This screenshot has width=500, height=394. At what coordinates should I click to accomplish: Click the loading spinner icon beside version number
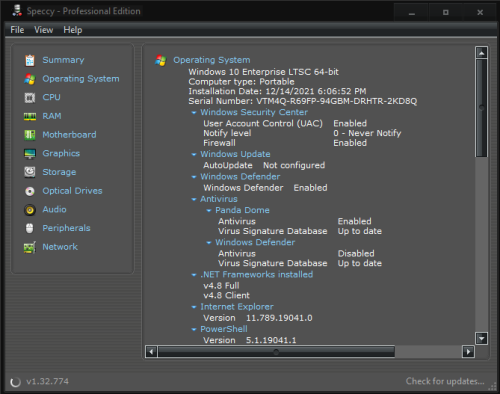pos(15,382)
